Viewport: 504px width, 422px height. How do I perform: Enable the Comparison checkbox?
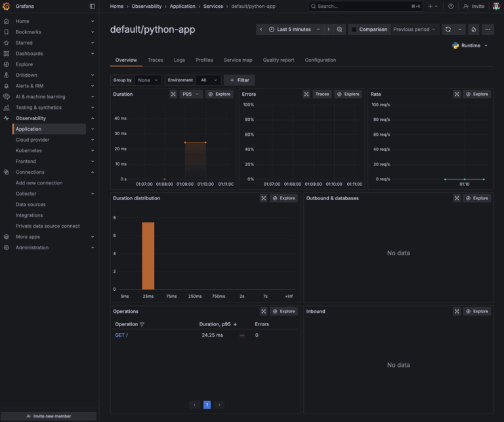(354, 30)
